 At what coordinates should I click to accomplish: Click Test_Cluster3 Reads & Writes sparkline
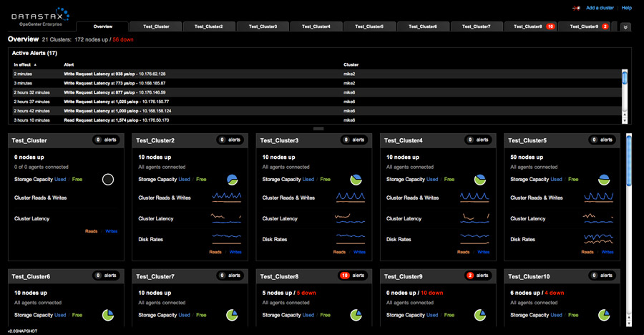point(351,198)
